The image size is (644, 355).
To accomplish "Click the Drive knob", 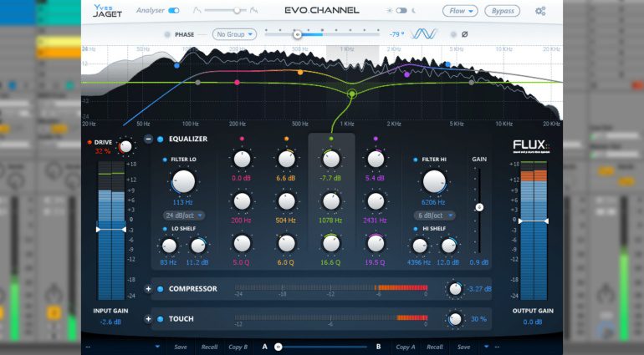I will [125, 147].
